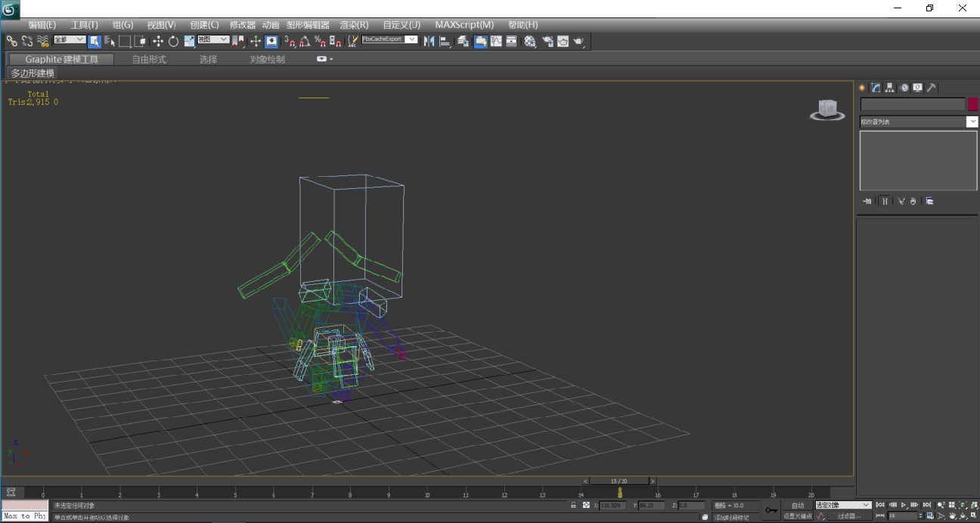This screenshot has width=980, height=523.
Task: Open the 工具(T) menu
Action: [85, 25]
